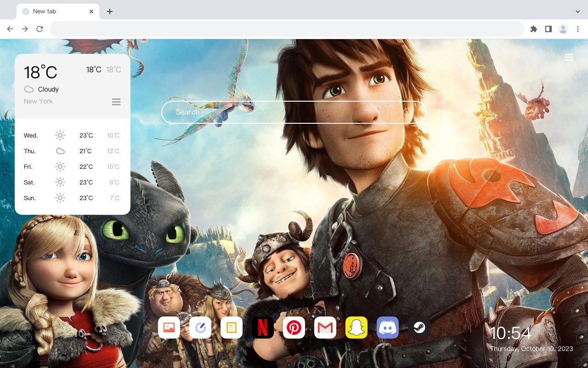Open the yellow notes shortcut icon
Viewport: 588px width, 368px height.
[x=232, y=328]
